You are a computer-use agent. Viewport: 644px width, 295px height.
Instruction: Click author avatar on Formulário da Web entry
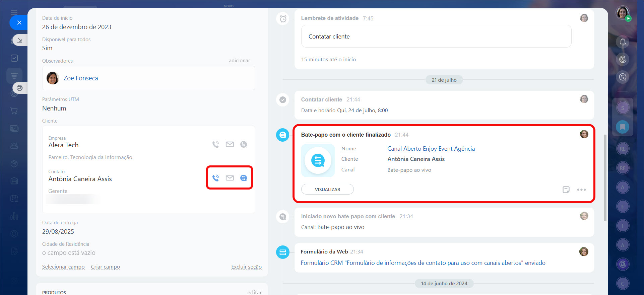point(584,252)
